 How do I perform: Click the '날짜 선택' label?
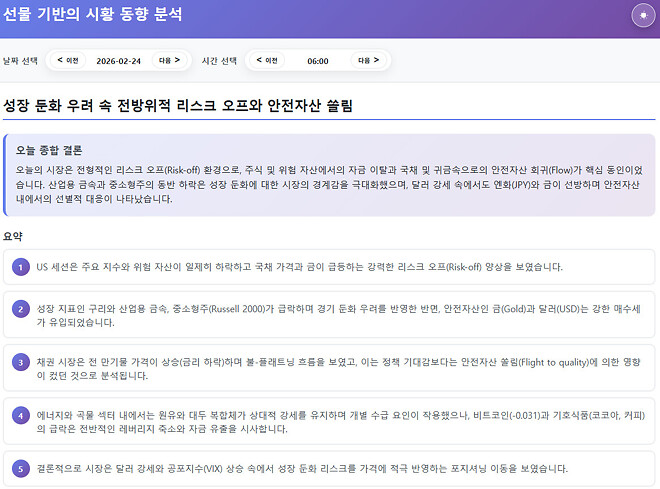tap(20, 61)
